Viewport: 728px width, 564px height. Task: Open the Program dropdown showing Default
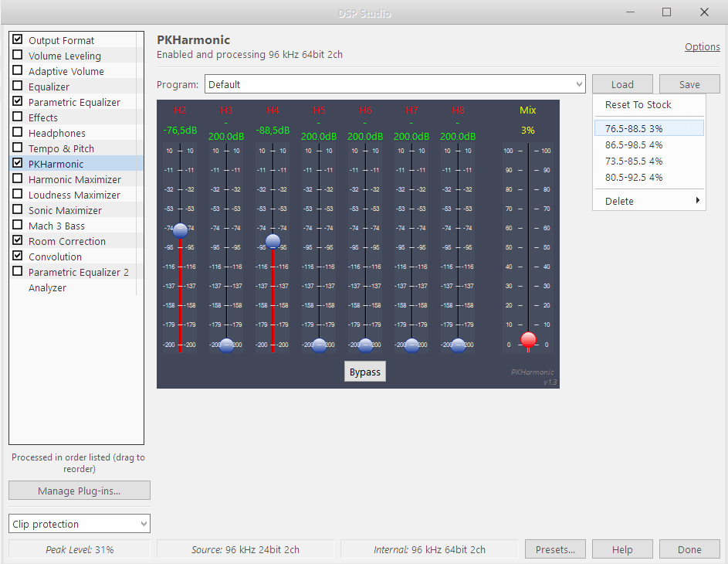pyautogui.click(x=394, y=84)
